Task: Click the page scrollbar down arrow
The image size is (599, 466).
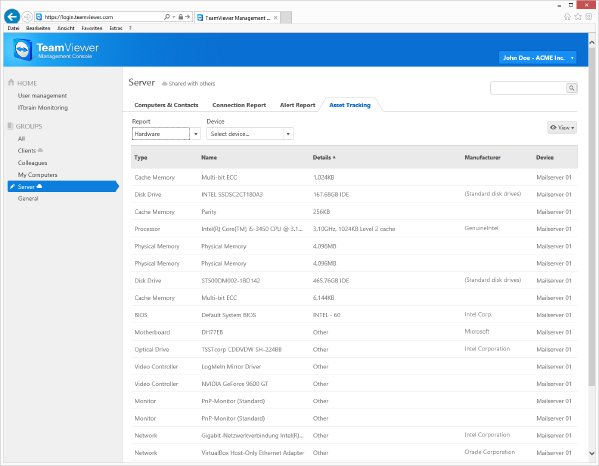Action: 592,453
